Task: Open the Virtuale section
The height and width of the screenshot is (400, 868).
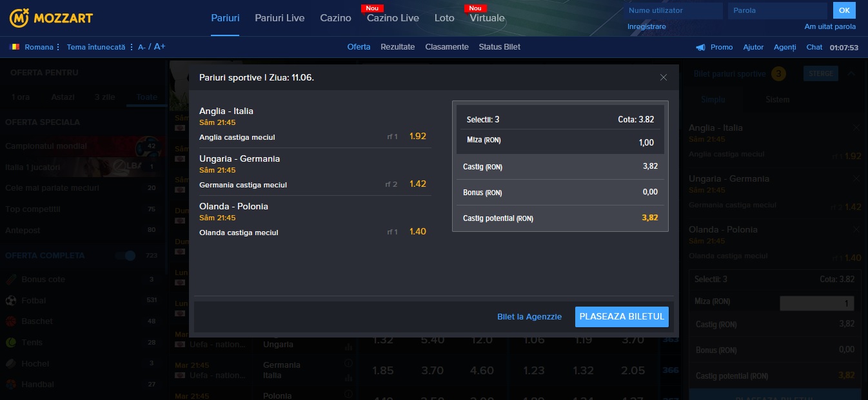Action: (488, 18)
